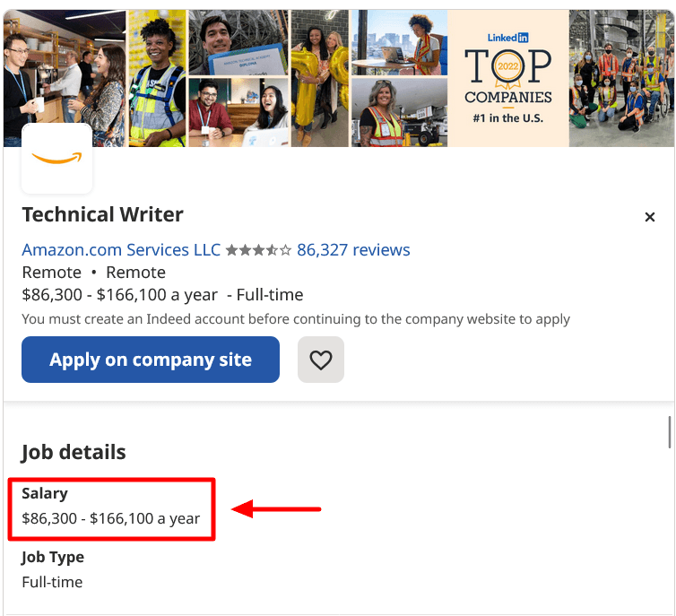Open the 86,327 reviews link
Image resolution: width=676 pixels, height=616 pixels.
(353, 250)
